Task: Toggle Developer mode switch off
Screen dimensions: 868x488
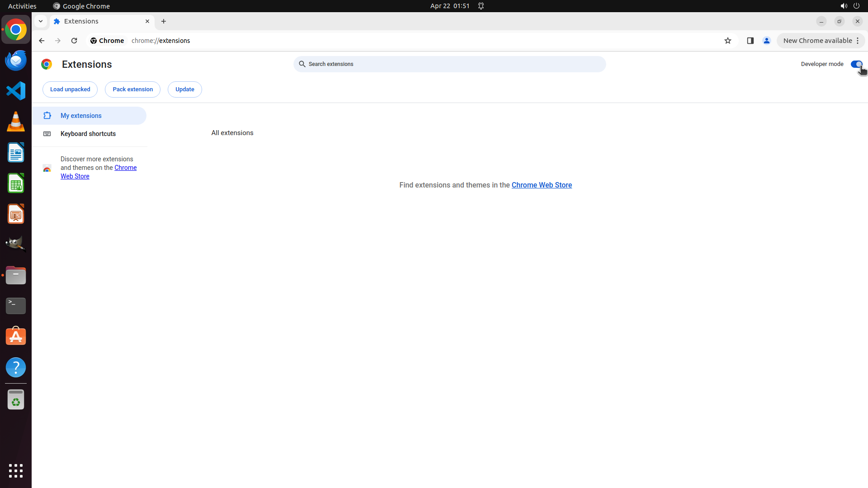Action: click(856, 64)
